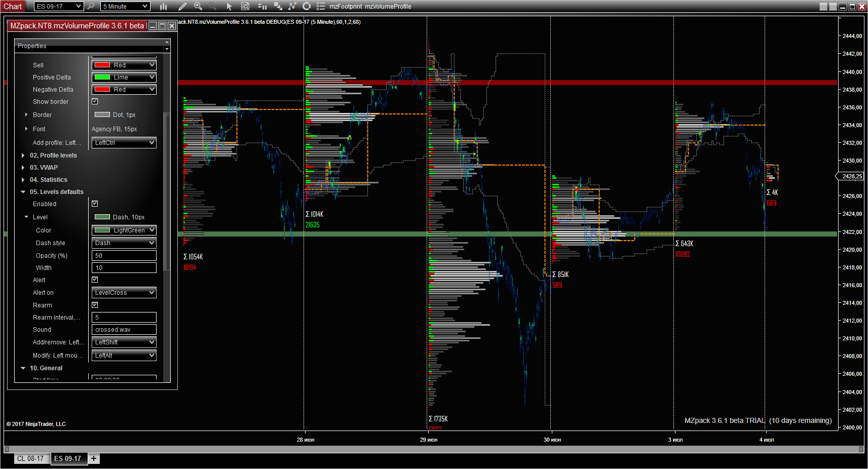This screenshot has width=868, height=469.
Task: Open Add/remove LeftShift dropdown
Action: click(x=124, y=342)
